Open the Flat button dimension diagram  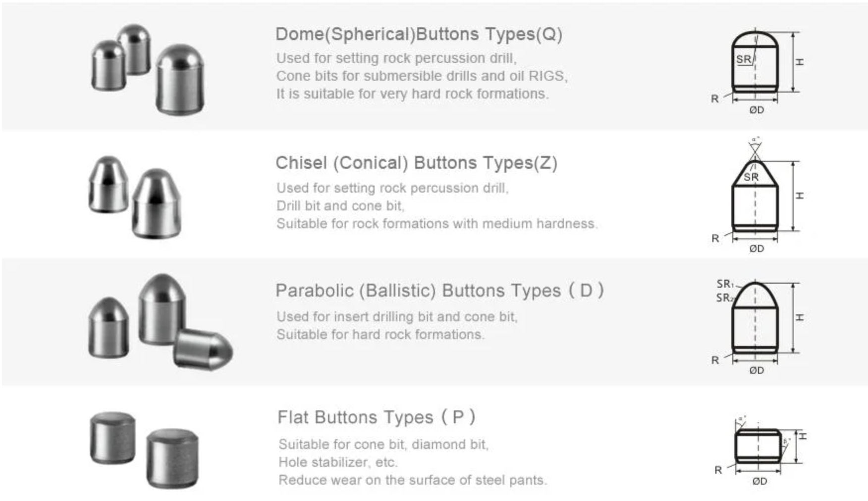tap(760, 451)
